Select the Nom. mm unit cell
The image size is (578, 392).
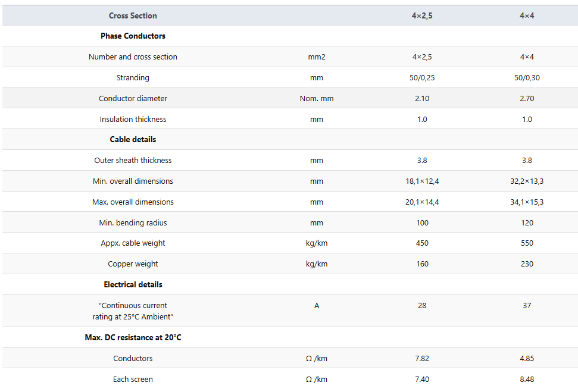(317, 98)
